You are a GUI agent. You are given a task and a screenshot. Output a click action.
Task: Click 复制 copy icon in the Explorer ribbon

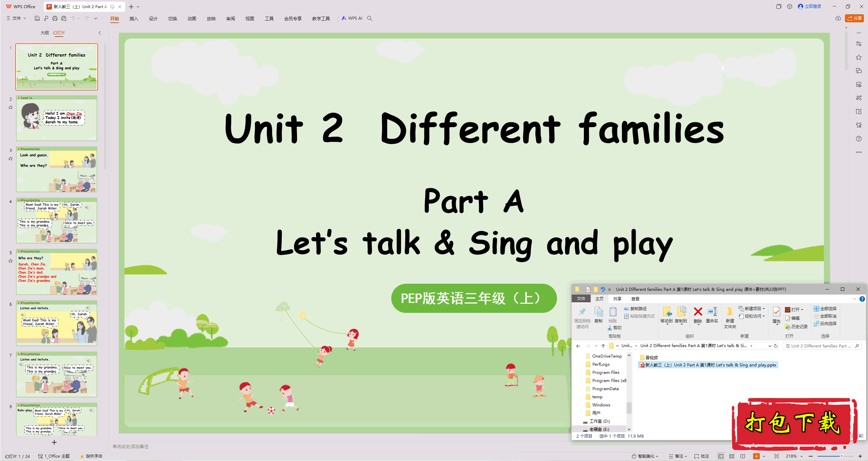[x=598, y=315]
